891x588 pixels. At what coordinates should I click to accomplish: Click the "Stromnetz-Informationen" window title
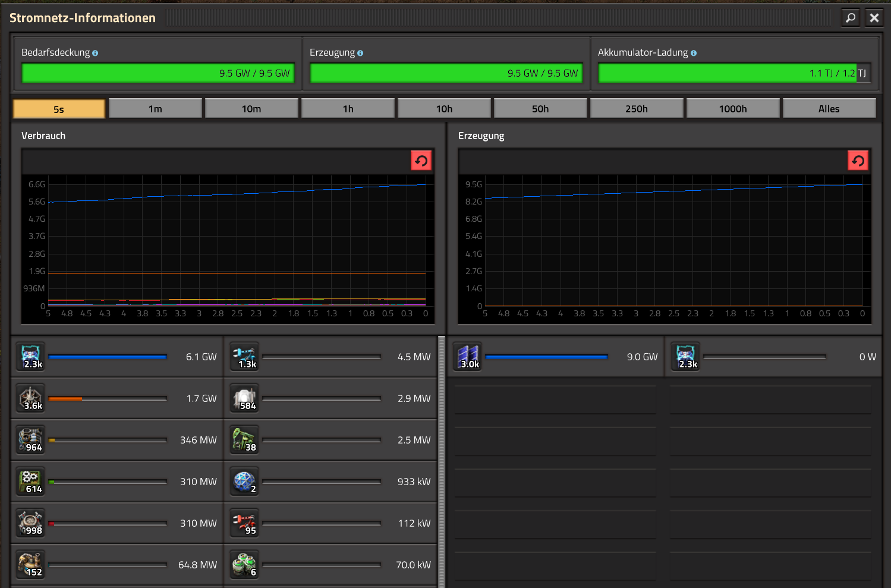point(83,18)
